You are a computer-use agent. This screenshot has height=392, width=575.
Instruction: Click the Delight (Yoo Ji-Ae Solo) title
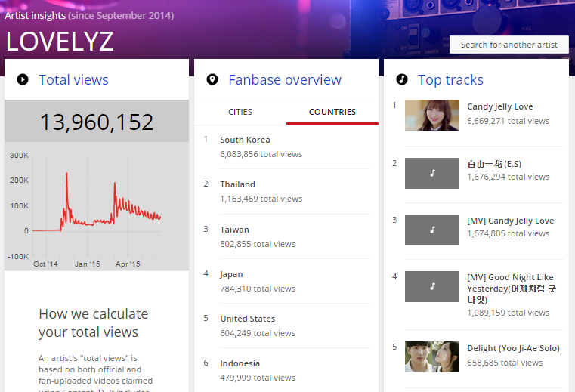pos(513,348)
